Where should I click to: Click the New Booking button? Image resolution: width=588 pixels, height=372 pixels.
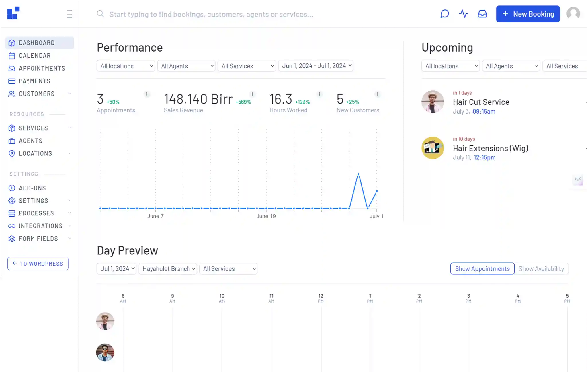click(528, 14)
